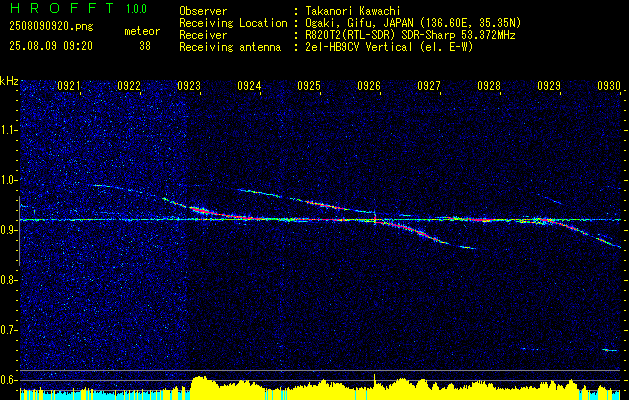Click the 0926 time marker

[369, 85]
